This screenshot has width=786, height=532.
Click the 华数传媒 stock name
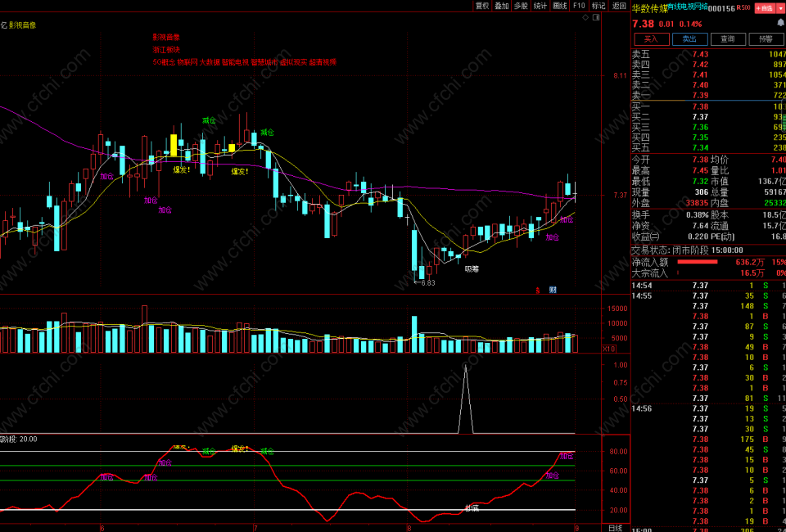[x=649, y=8]
